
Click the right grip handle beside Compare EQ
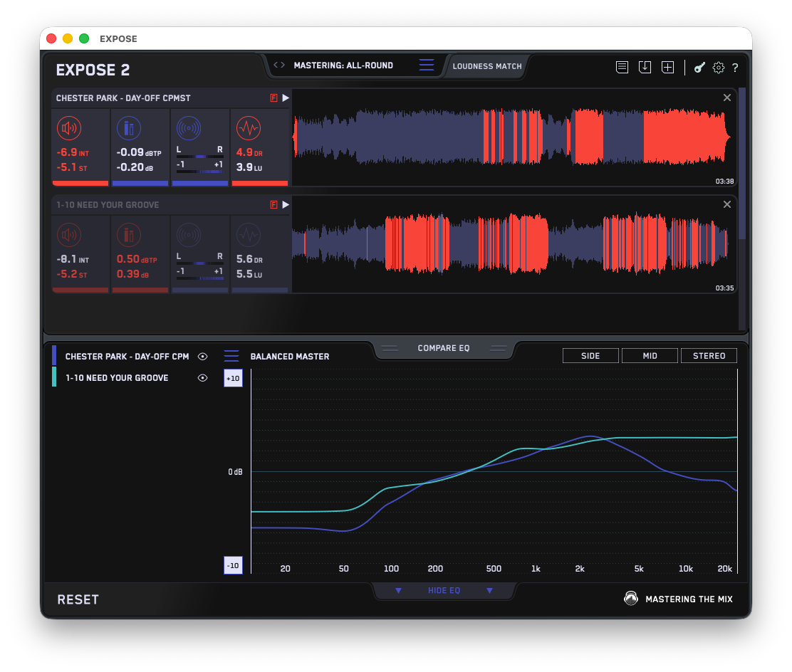click(x=498, y=348)
